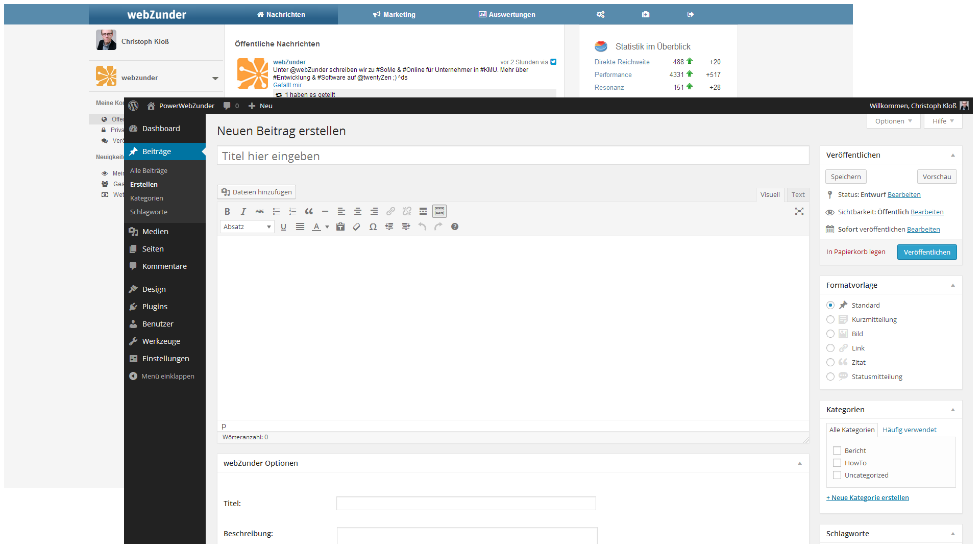The height and width of the screenshot is (551, 980).
Task: Open distraction-free fullscreen editor mode
Action: 799,211
